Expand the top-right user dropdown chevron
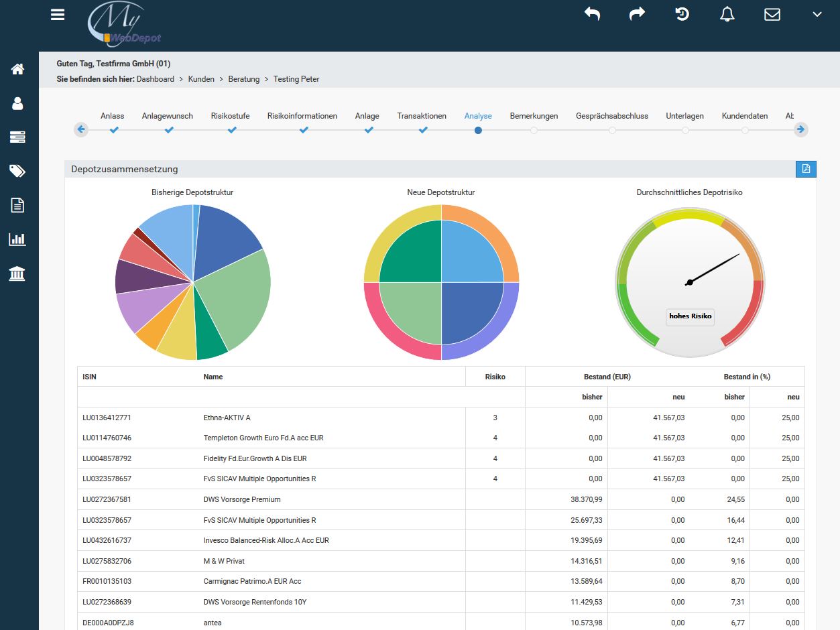This screenshot has width=840, height=630. click(817, 14)
